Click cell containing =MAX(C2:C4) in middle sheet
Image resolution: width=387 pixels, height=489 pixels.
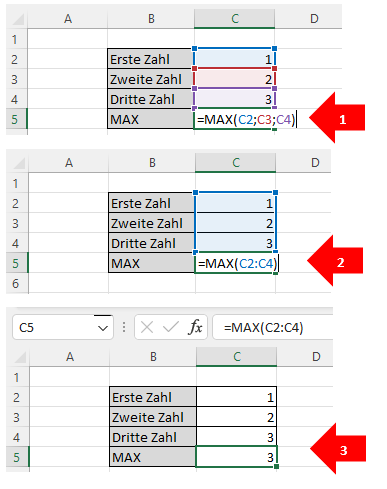pos(236,263)
